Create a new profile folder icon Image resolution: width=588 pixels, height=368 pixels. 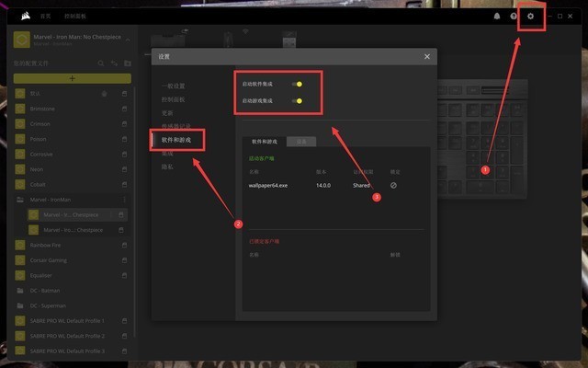coord(128,63)
